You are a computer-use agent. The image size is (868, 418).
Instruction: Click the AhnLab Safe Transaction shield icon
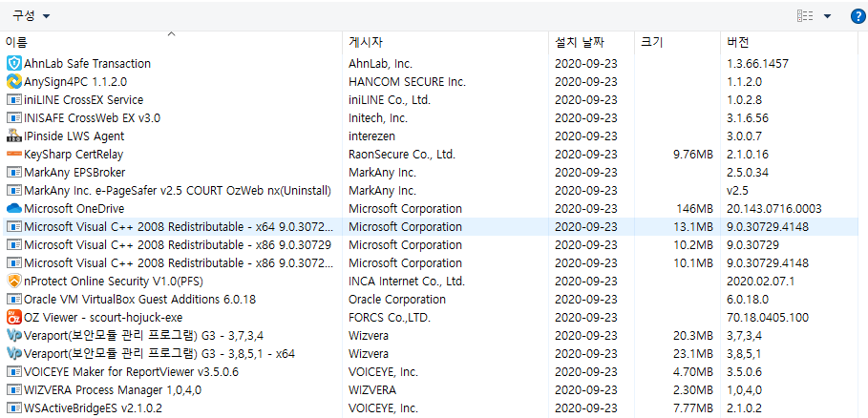tap(13, 64)
